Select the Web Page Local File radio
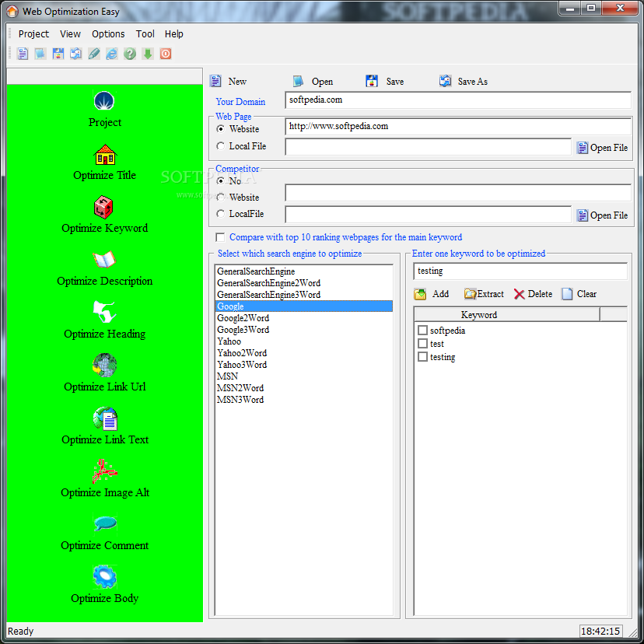 coord(221,145)
